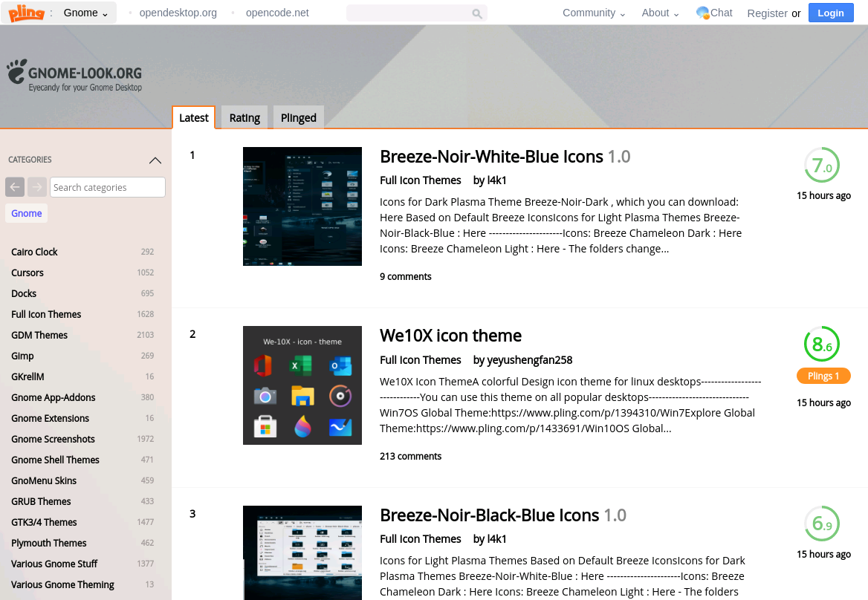The image size is (868, 600).
Task: Click the search magnifier icon
Action: tap(476, 13)
